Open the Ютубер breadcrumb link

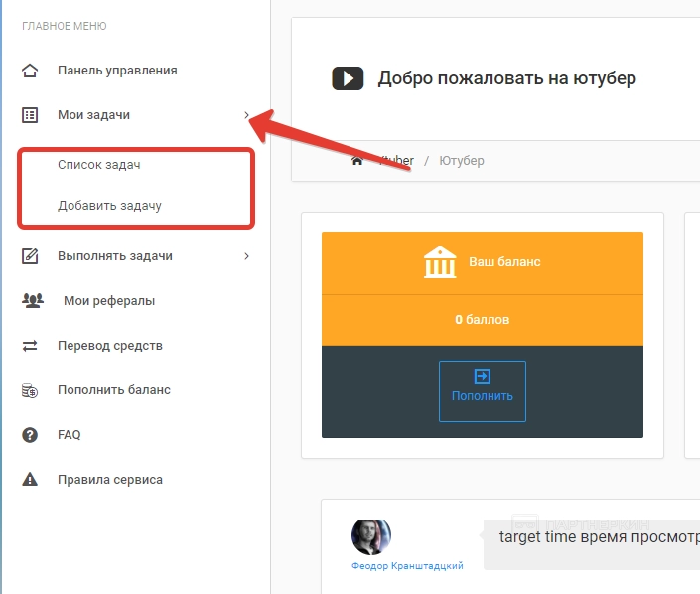[x=462, y=161]
